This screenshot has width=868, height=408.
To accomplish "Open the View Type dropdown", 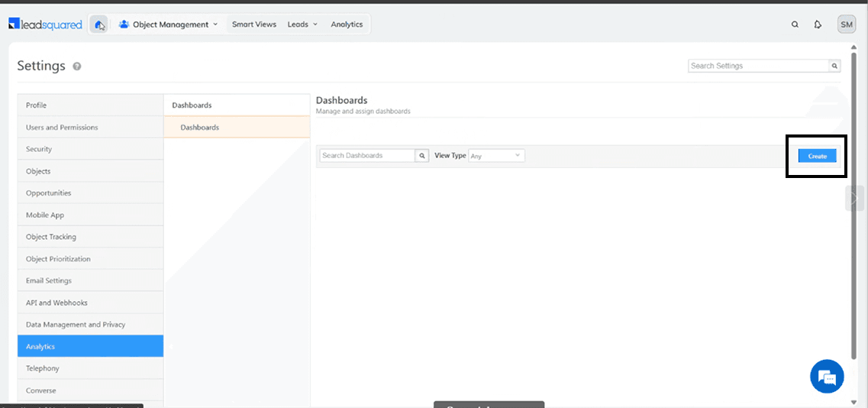I will click(496, 156).
